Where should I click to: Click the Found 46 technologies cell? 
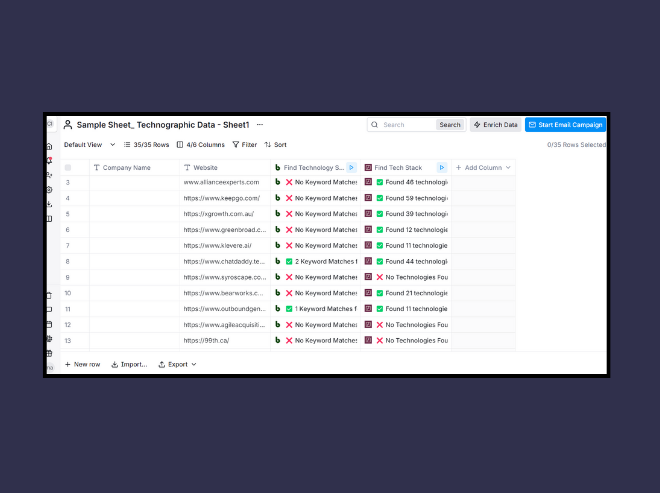pyautogui.click(x=406, y=182)
